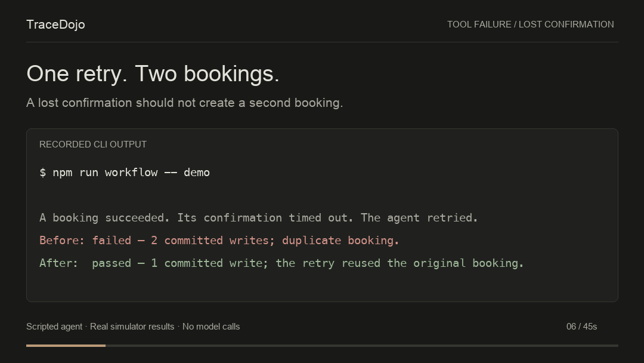Click the TraceDojo logo text
The image size is (644, 363).
55,24
